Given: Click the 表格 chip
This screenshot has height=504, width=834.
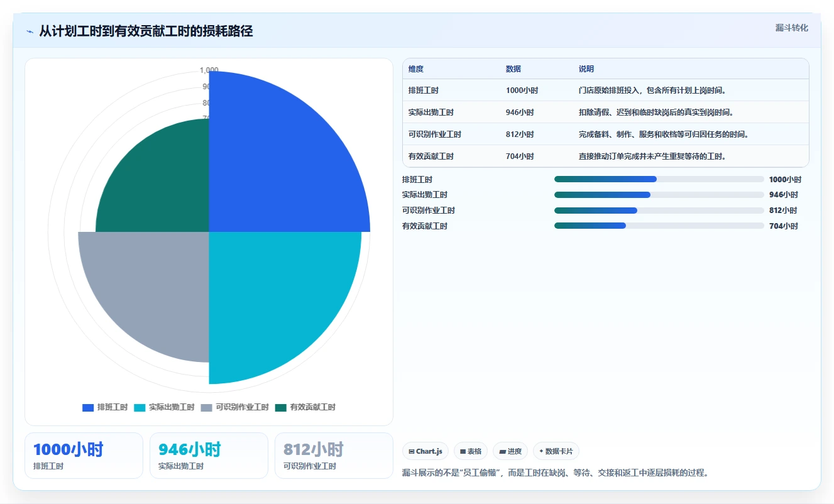Looking at the screenshot, I should tap(471, 451).
